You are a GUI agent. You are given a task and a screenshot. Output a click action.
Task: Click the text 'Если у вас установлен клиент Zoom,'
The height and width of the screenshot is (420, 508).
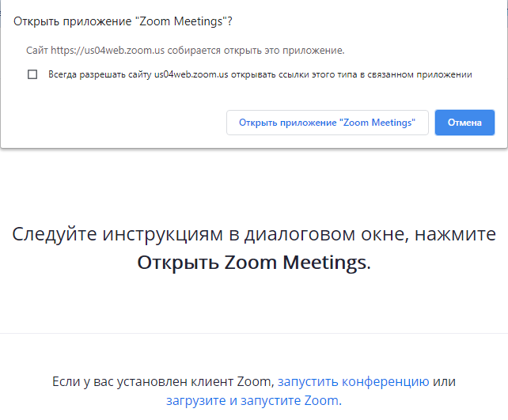(163, 381)
